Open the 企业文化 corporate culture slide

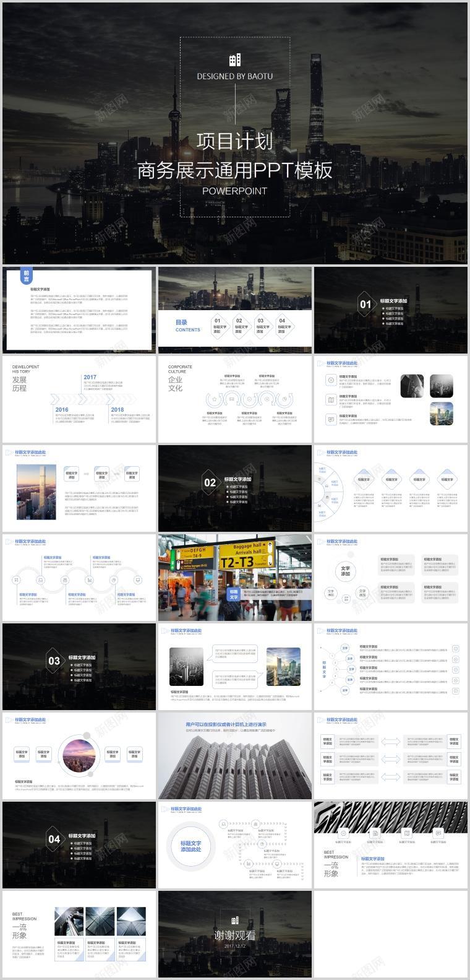[x=235, y=399]
